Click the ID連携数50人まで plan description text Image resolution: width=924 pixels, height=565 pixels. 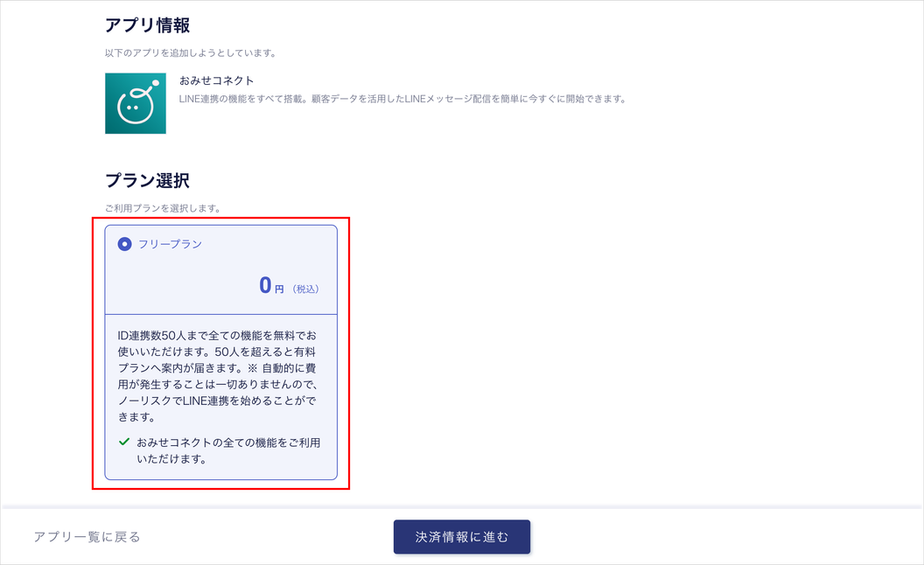coord(218,376)
